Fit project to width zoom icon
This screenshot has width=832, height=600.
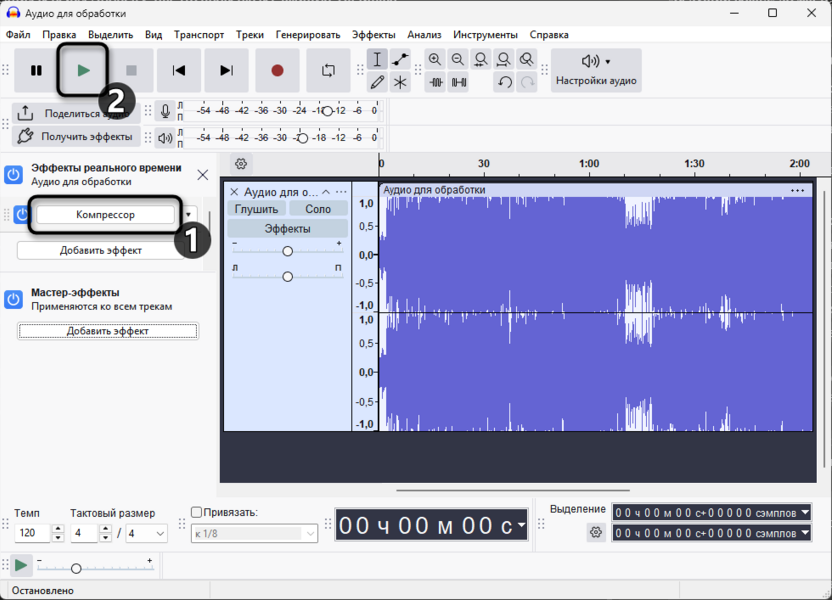(x=504, y=59)
